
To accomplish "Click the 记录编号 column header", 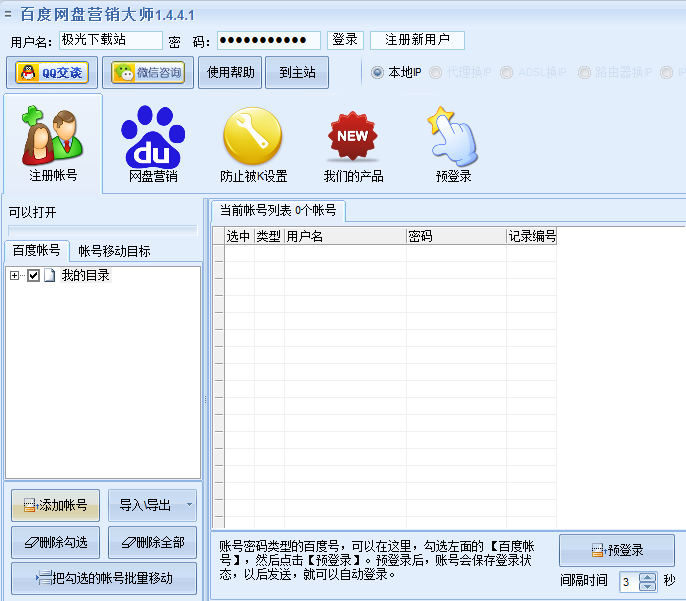I will [532, 236].
